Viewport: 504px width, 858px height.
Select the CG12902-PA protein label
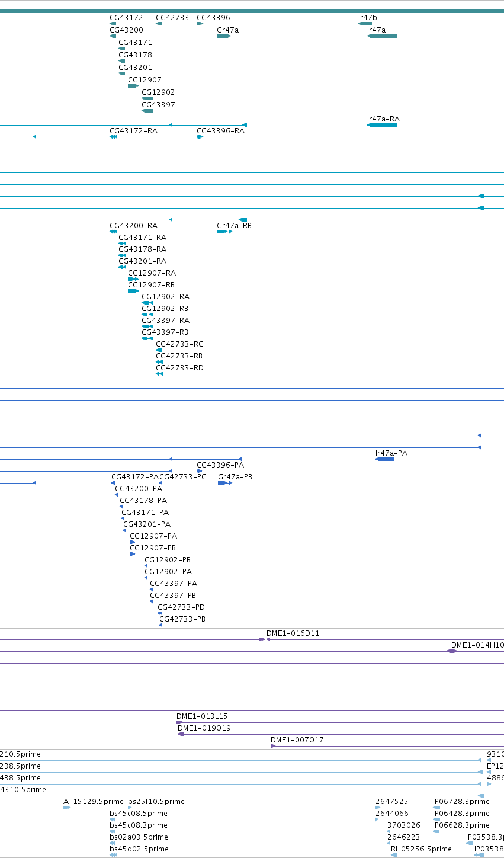(x=168, y=572)
